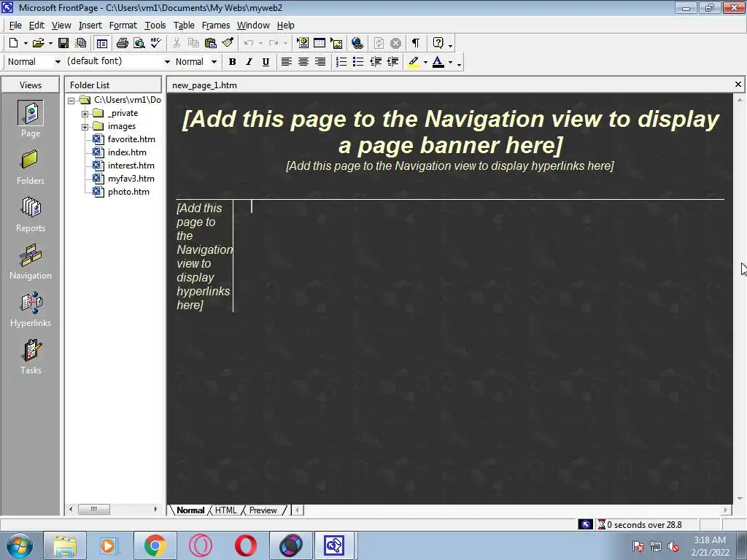Apply the yellow highlight color
Screen dimensions: 747x560
point(414,62)
